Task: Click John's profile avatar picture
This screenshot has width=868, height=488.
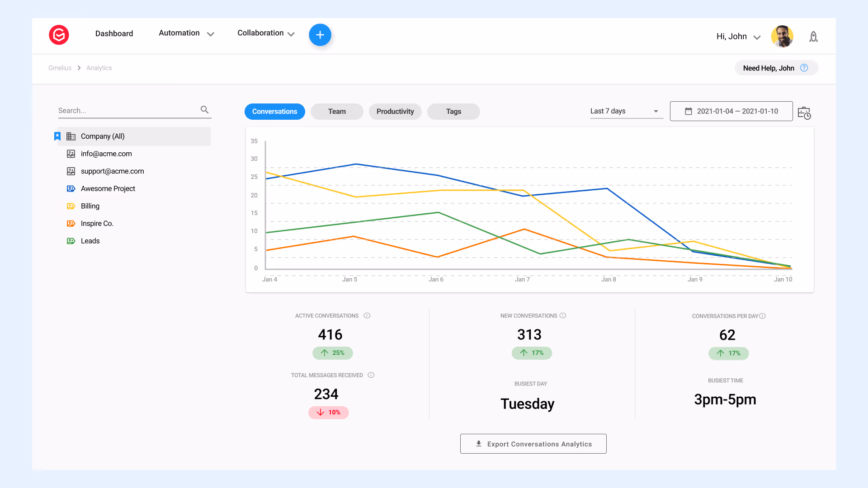Action: coord(782,36)
